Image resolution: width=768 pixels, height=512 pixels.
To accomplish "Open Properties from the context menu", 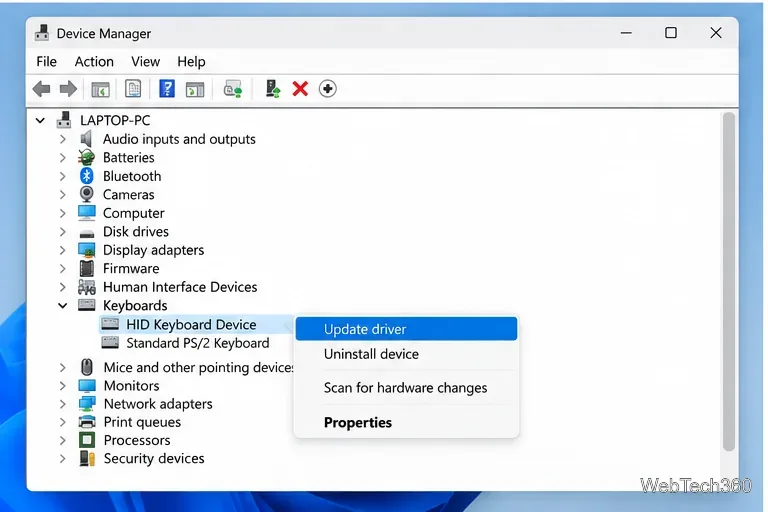I will pos(407,422).
